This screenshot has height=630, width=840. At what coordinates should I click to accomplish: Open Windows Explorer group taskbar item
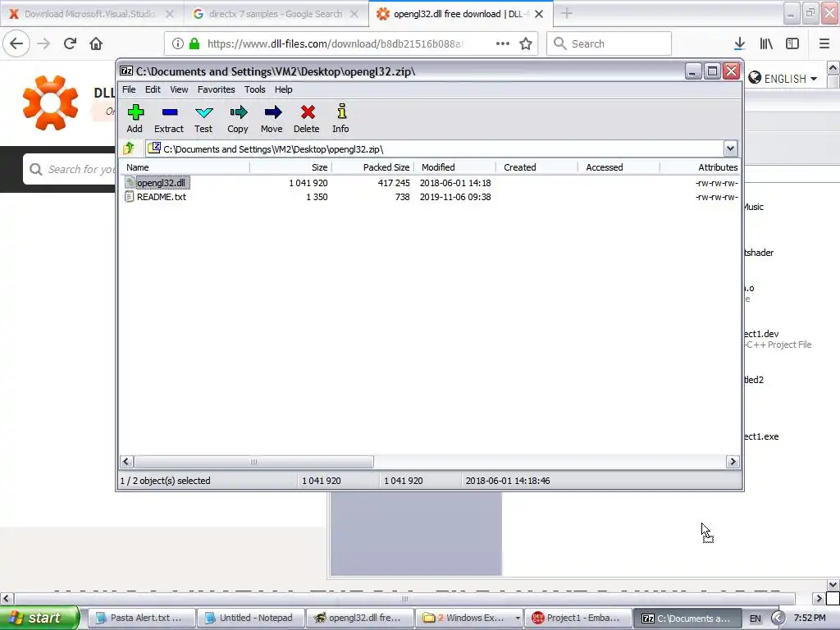coord(469,618)
